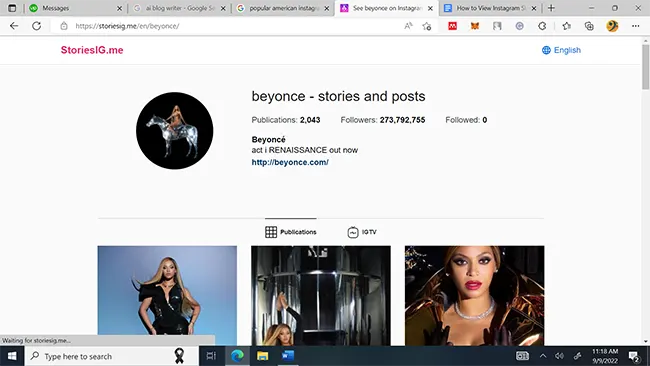Open the Windows Start menu
The height and width of the screenshot is (366, 650).
12,356
